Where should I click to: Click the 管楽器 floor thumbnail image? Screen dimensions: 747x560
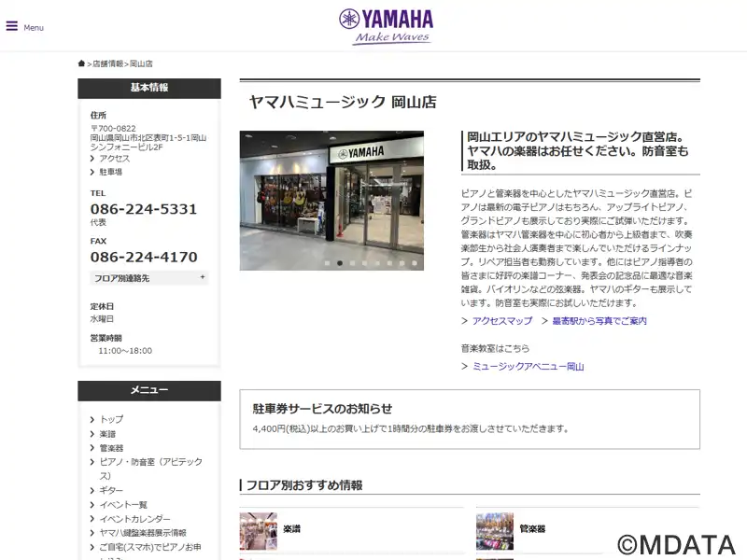point(494,529)
